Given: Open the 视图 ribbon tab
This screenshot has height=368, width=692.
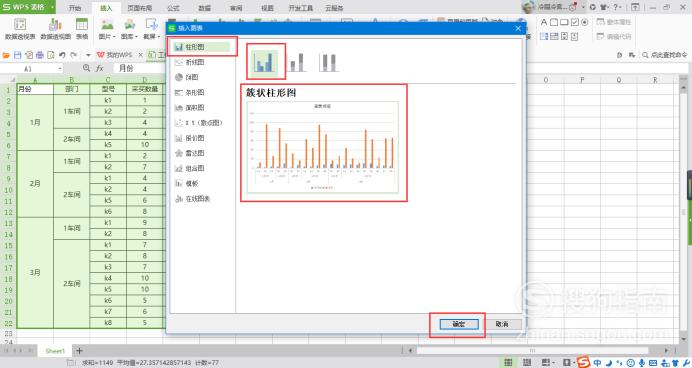Looking at the screenshot, I should (267, 8).
